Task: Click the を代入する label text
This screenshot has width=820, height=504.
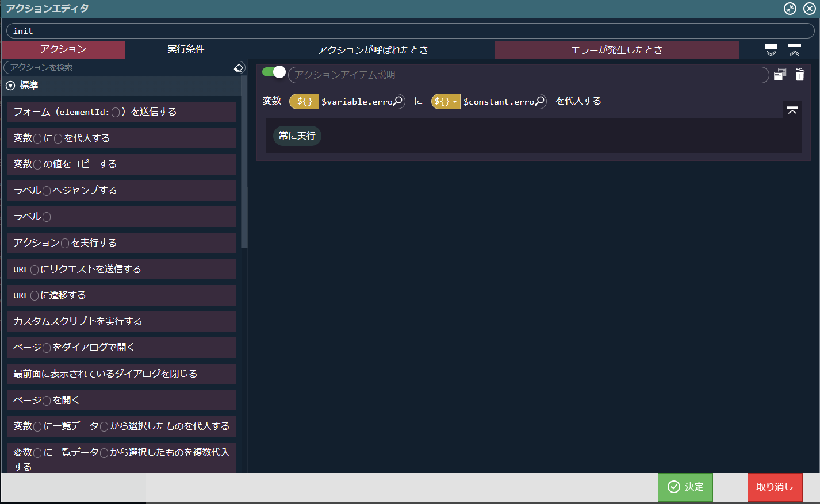Action: 578,101
